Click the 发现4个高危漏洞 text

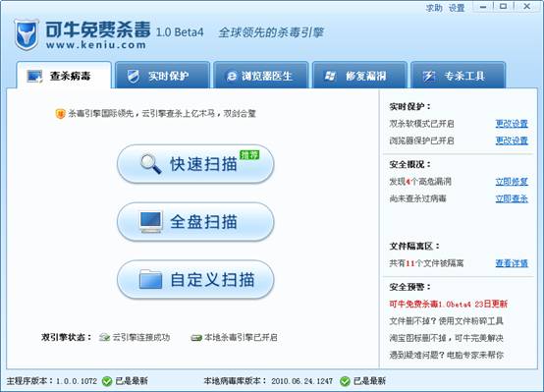(x=420, y=181)
